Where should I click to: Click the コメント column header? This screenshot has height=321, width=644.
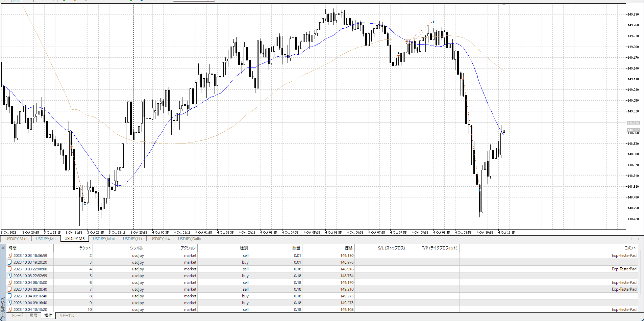[630, 248]
